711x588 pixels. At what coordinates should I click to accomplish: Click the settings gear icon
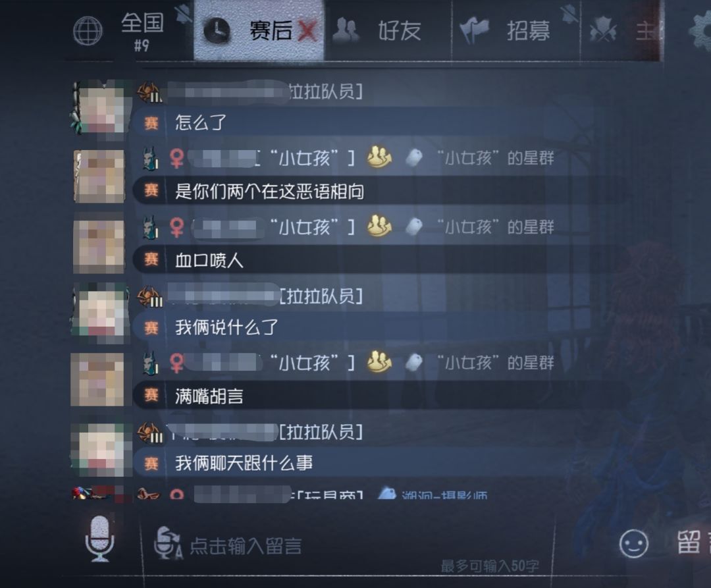700,31
